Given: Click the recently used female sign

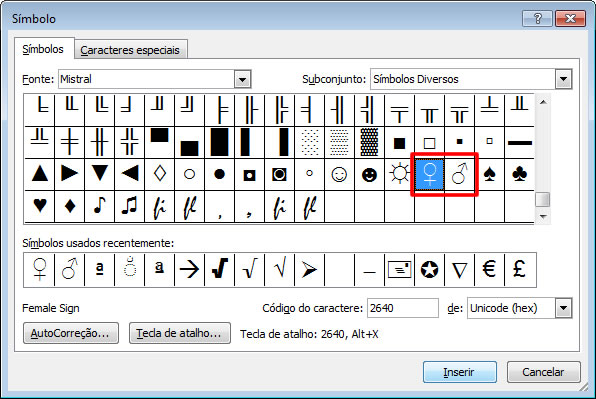Looking at the screenshot, I should click(x=40, y=269).
